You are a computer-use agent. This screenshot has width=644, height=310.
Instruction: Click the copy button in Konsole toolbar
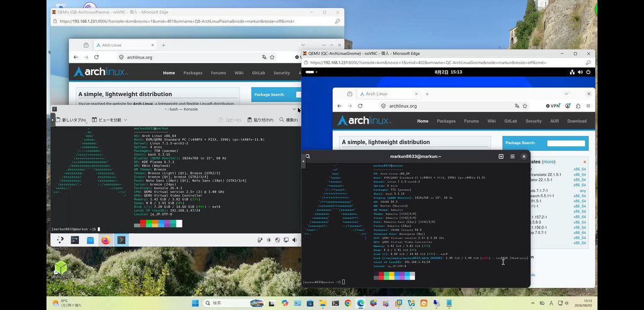tap(230, 120)
